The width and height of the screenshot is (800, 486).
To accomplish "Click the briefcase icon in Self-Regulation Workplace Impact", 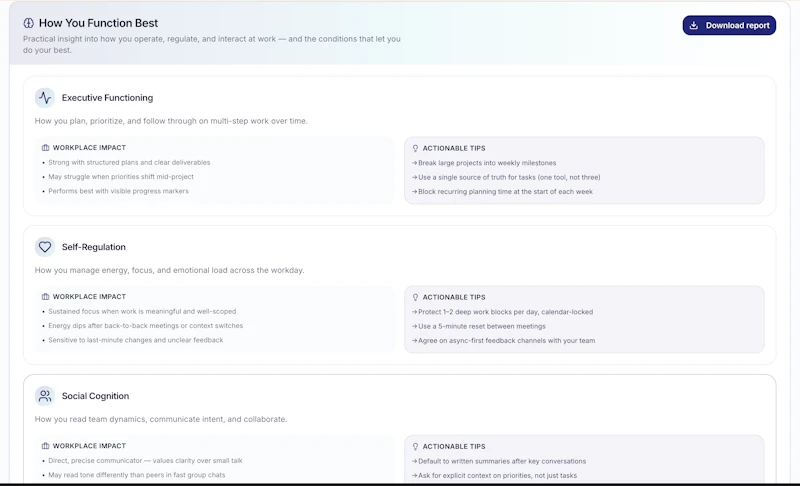I will (45, 296).
